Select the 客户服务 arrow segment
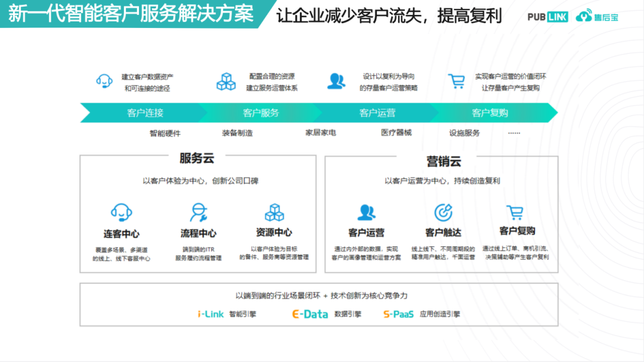The width and height of the screenshot is (644, 362). 261,113
